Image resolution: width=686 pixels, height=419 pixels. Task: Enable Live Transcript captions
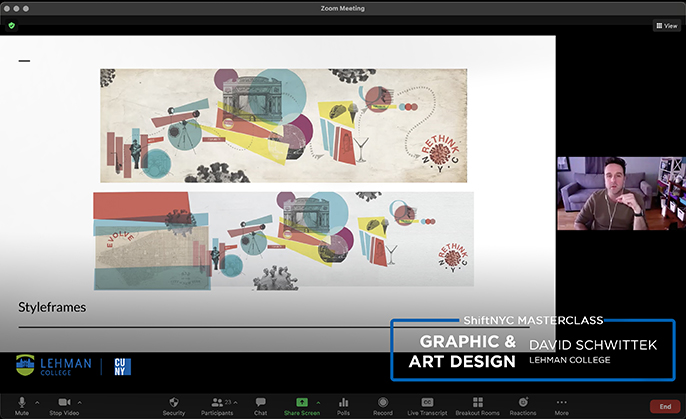pos(427,405)
